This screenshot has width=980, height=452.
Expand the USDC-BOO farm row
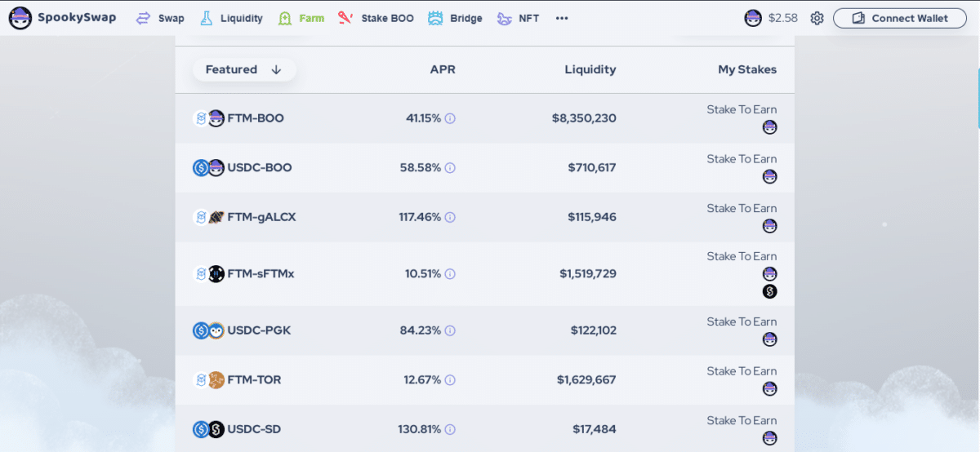coord(484,167)
